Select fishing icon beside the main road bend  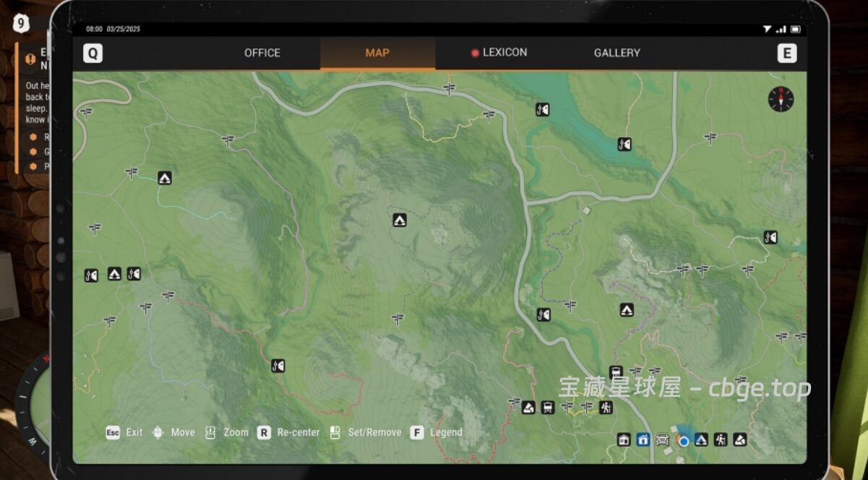543,315
